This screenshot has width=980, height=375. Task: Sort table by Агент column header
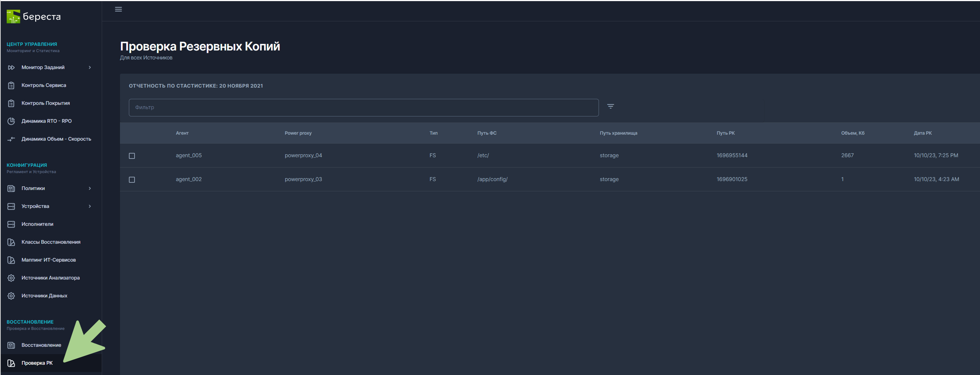point(182,133)
